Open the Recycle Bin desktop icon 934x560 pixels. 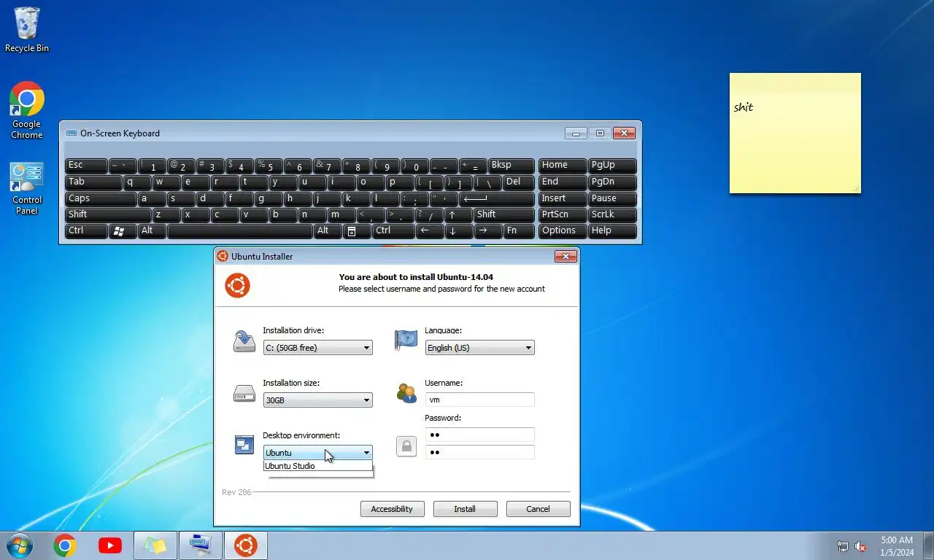coord(27,29)
